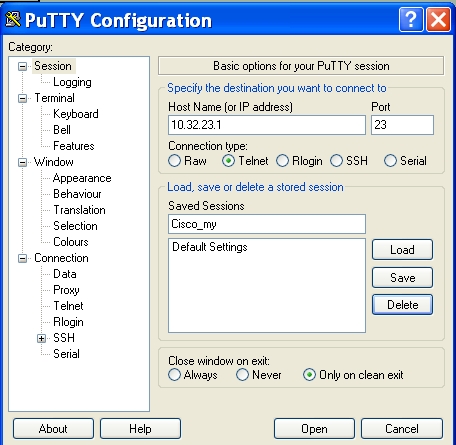Select the Connection category
The height and width of the screenshot is (445, 456).
coord(61,258)
